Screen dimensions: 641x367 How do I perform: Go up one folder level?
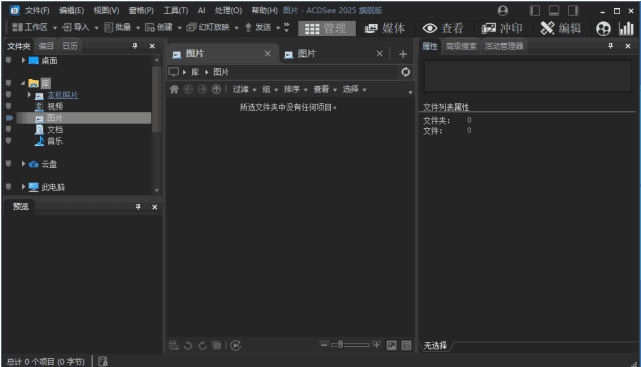pos(216,89)
